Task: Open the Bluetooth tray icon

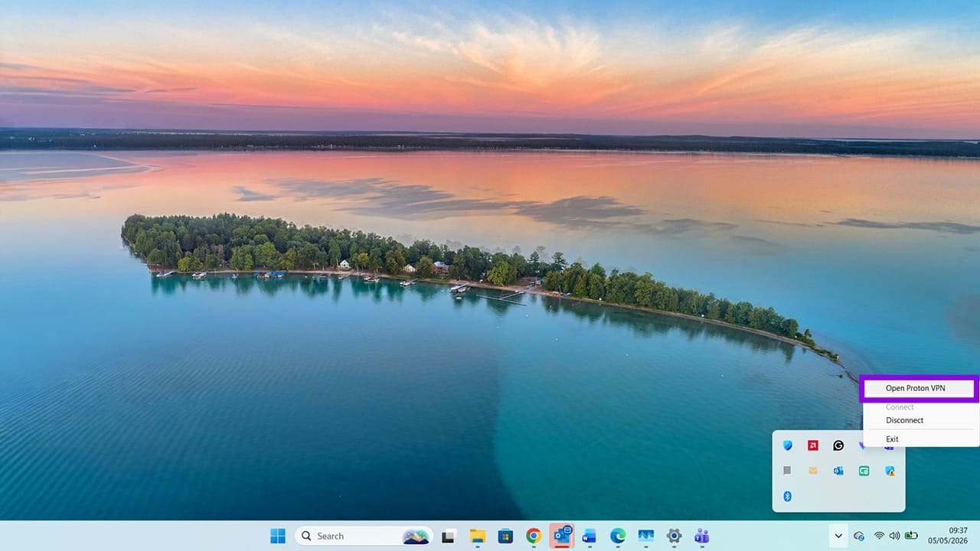Action: (787, 496)
